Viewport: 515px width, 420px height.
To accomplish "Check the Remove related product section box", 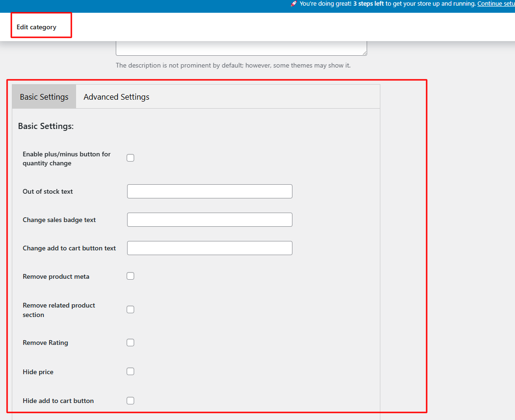I will tap(130, 309).
